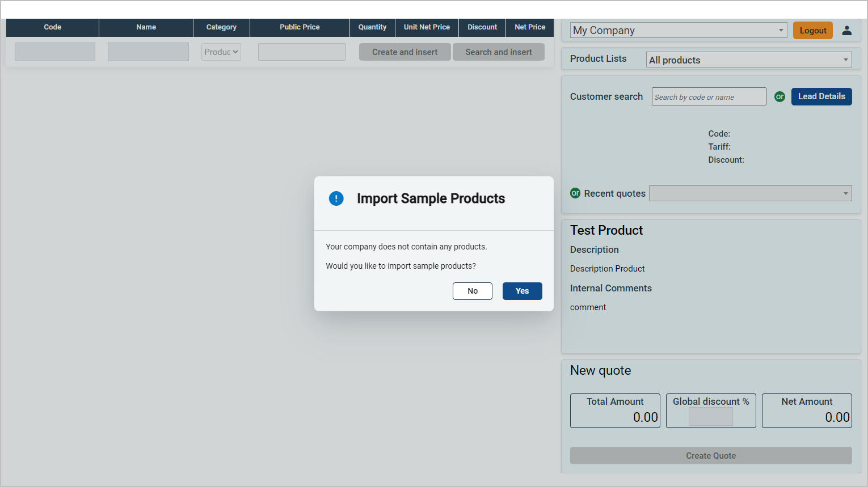This screenshot has width=868, height=487.
Task: Click the Discount column header
Action: 482,27
